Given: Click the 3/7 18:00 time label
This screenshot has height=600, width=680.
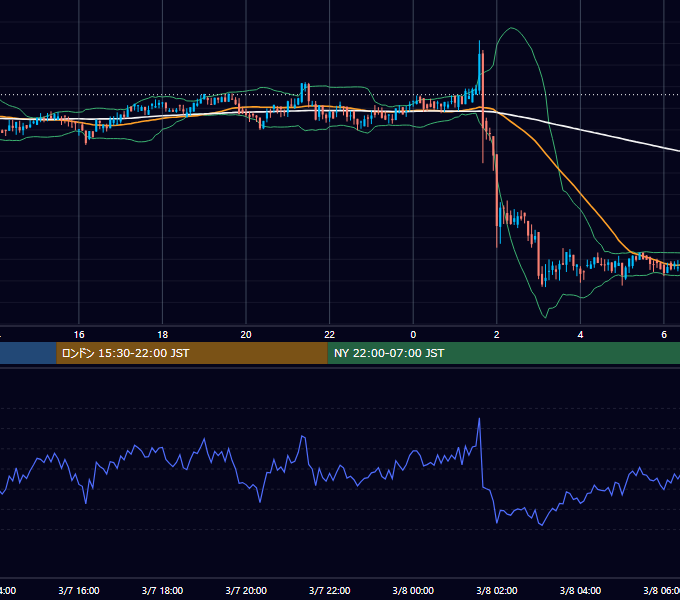Looking at the screenshot, I should pyautogui.click(x=163, y=590).
